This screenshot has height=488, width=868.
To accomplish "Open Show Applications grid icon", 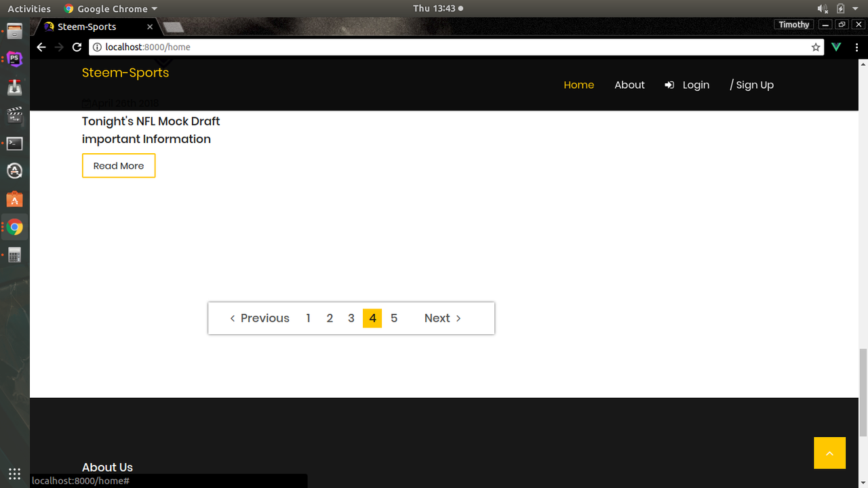I will point(14,474).
